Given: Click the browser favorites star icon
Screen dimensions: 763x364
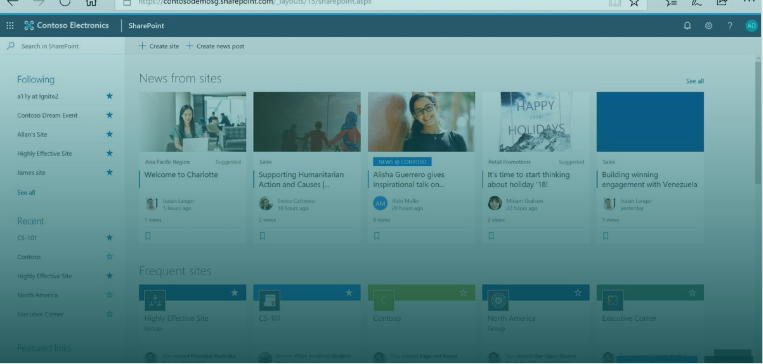Looking at the screenshot, I should point(634,2).
